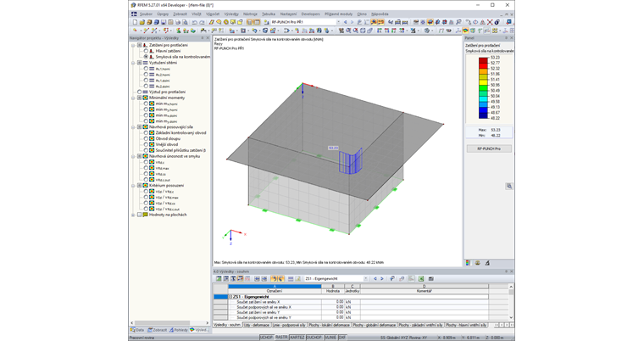Collapse Návrhová posouvající síla tree node
The image size is (644, 341).
click(x=133, y=127)
